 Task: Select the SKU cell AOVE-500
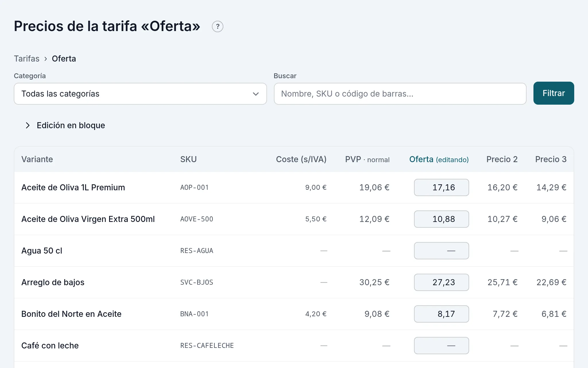tap(197, 219)
